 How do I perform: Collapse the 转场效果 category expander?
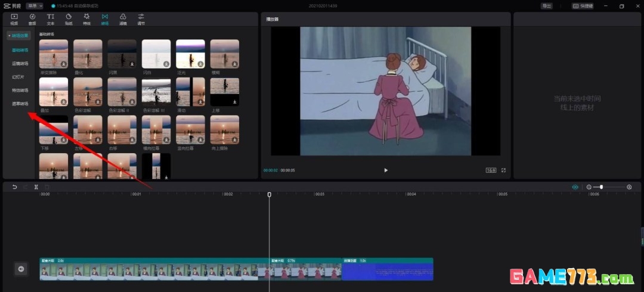point(18,36)
